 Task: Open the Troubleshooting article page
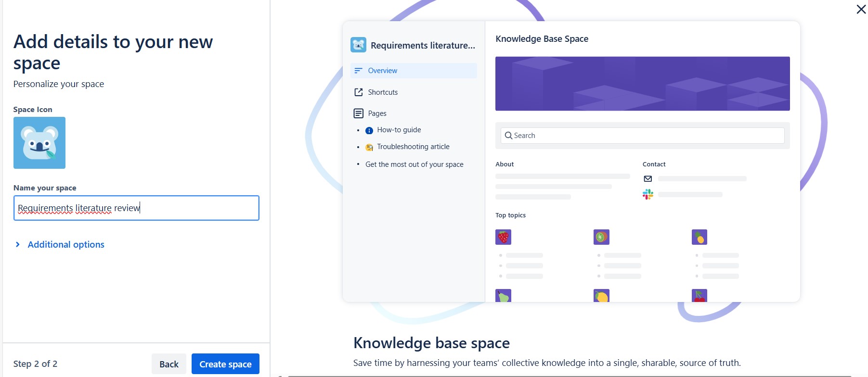[413, 147]
